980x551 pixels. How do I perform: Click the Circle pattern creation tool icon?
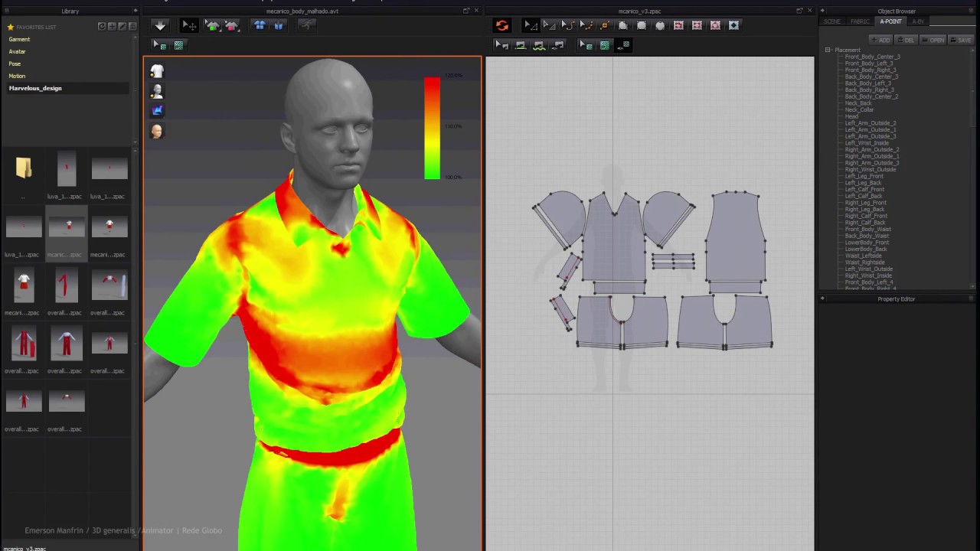point(660,25)
